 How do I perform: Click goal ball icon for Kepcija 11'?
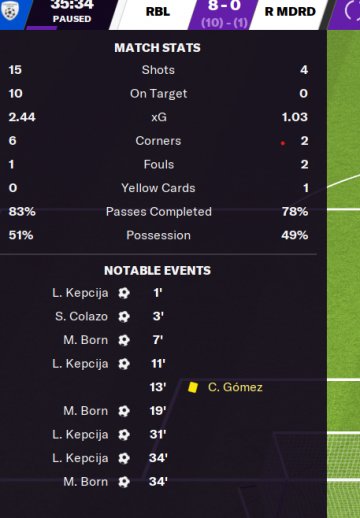[x=124, y=364]
